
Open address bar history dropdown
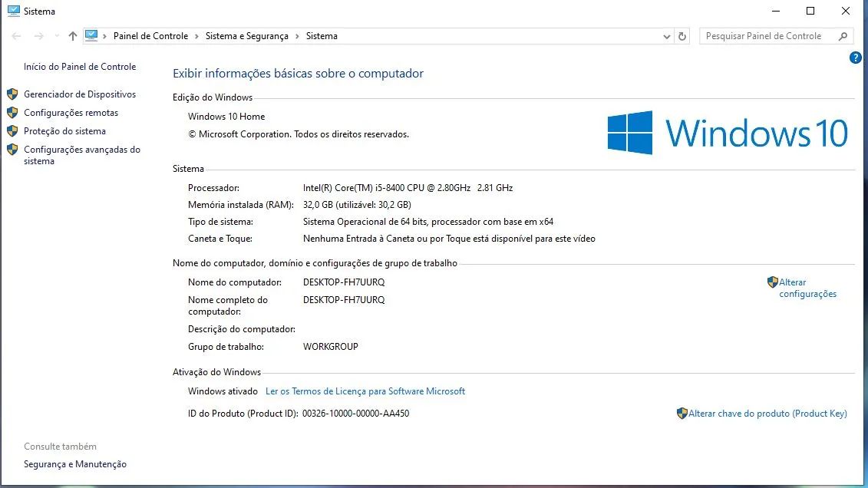tap(666, 36)
